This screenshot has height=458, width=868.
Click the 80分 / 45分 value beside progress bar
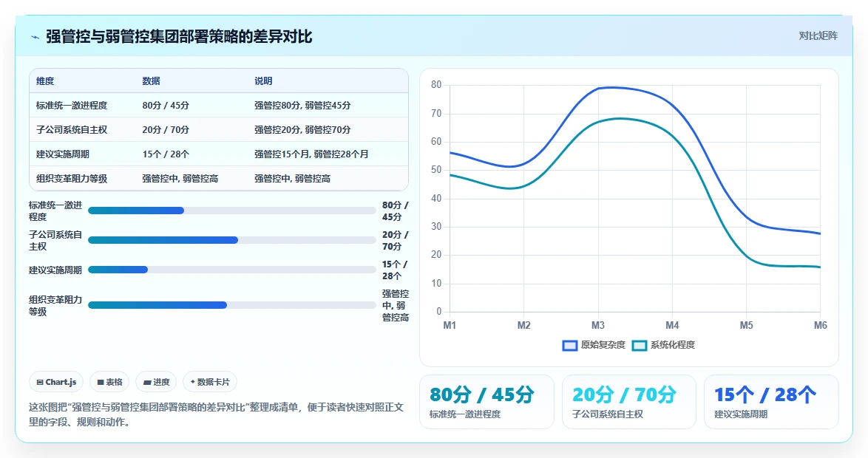coord(396,211)
